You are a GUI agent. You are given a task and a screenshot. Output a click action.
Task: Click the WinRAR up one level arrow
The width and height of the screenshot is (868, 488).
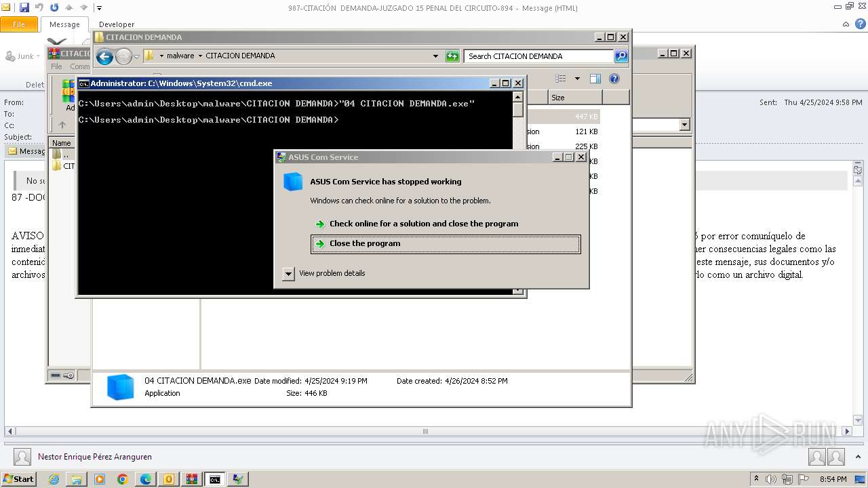[62, 125]
